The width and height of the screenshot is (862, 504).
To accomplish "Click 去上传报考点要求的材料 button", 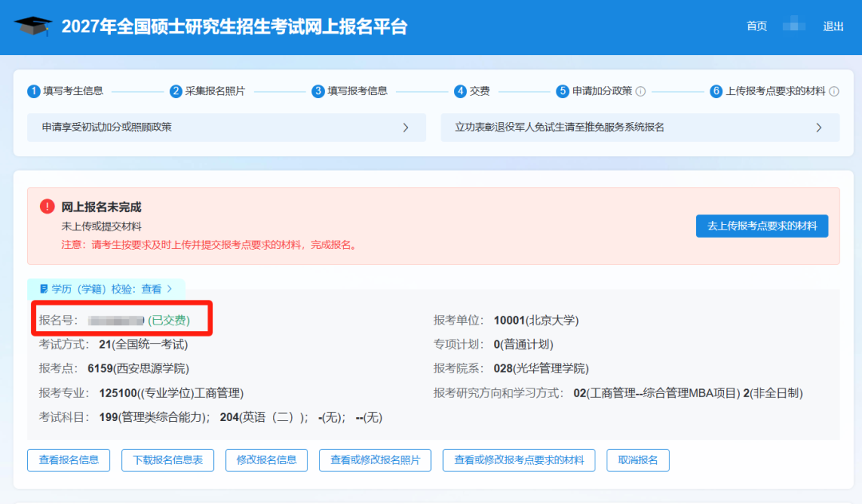I will 762,226.
